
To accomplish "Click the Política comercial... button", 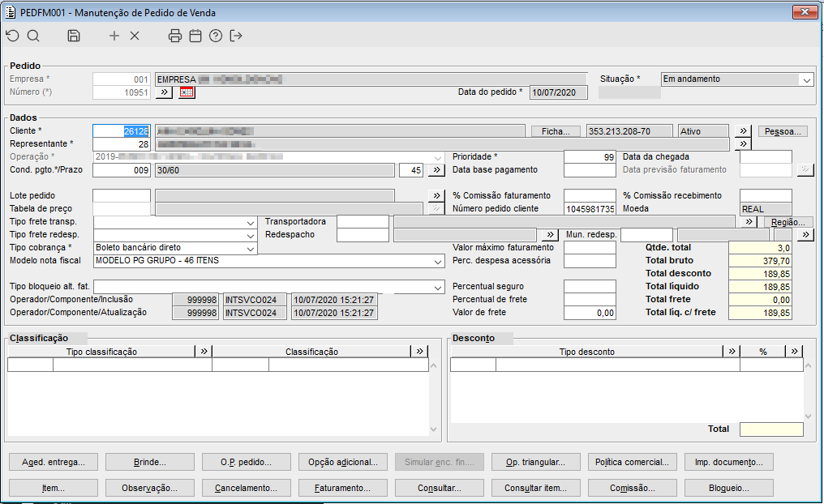I will 632,463.
